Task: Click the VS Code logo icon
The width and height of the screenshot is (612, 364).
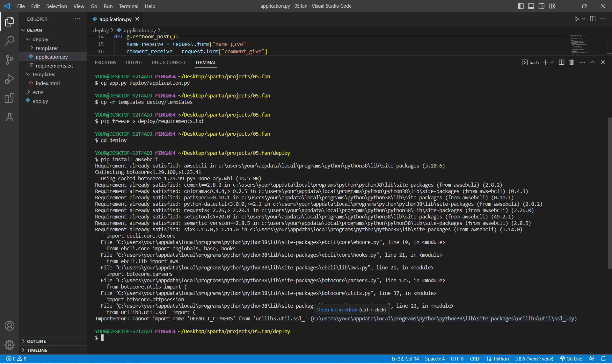Action: pyautogui.click(x=7, y=6)
